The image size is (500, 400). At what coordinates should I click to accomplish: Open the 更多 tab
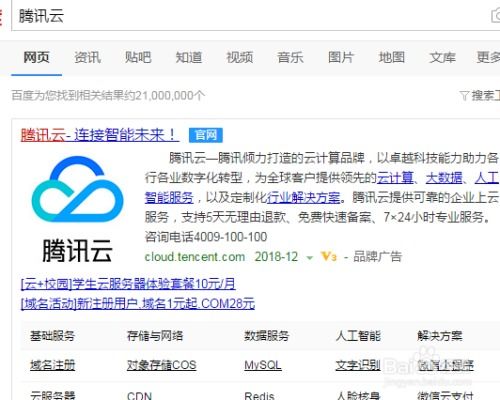(488, 57)
